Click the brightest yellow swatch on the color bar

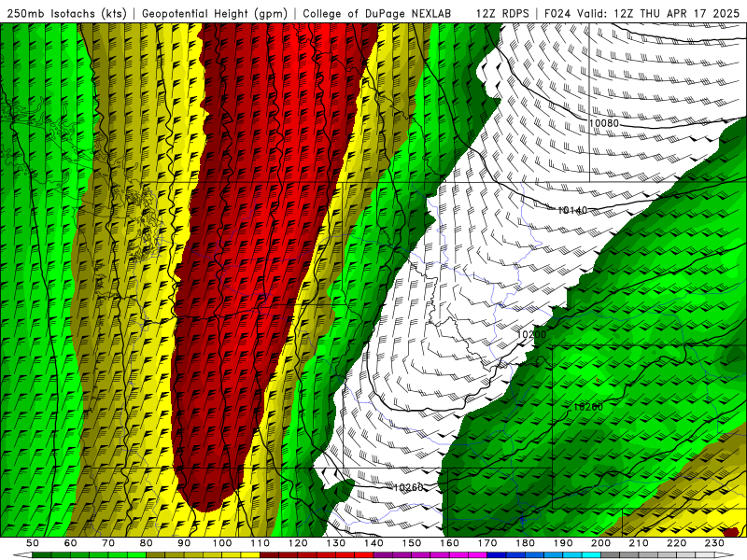tap(250, 554)
